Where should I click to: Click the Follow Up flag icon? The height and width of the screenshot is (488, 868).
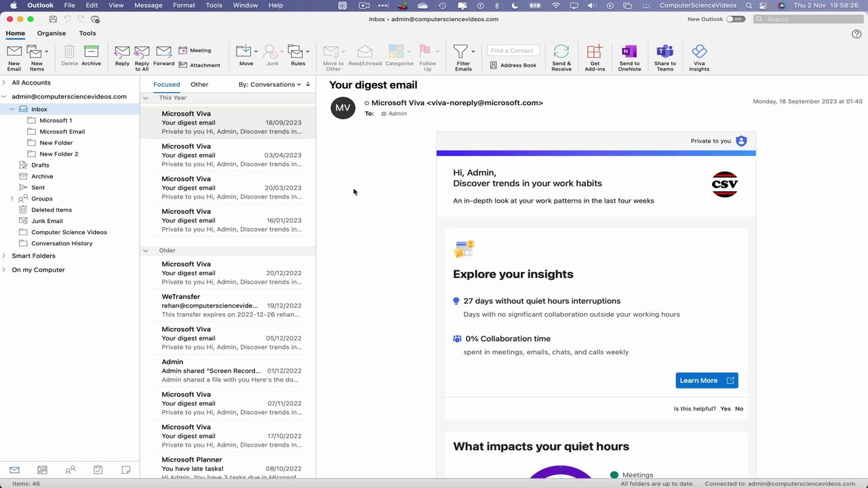click(426, 52)
